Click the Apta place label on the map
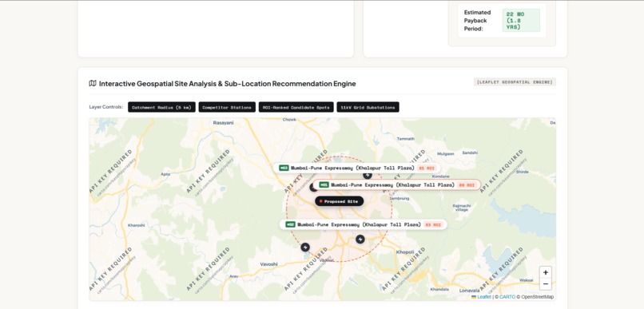This screenshot has width=644, height=309. click(x=165, y=173)
